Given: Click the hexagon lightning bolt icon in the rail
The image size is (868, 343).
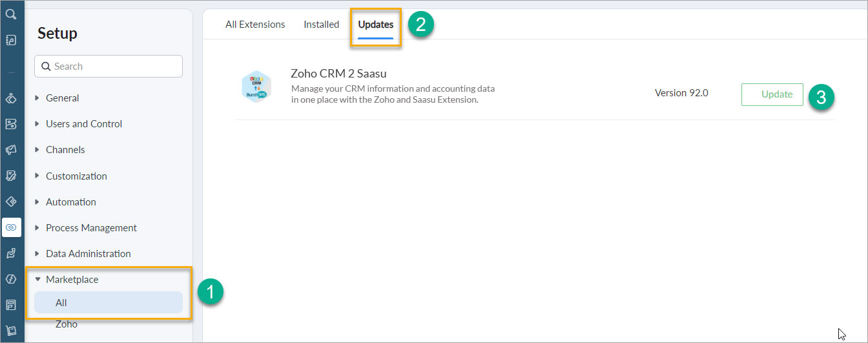Looking at the screenshot, I should click(11, 279).
